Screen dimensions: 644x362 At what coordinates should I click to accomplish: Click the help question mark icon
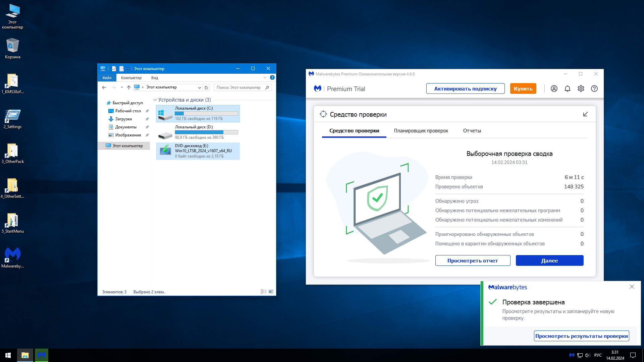[x=594, y=88]
